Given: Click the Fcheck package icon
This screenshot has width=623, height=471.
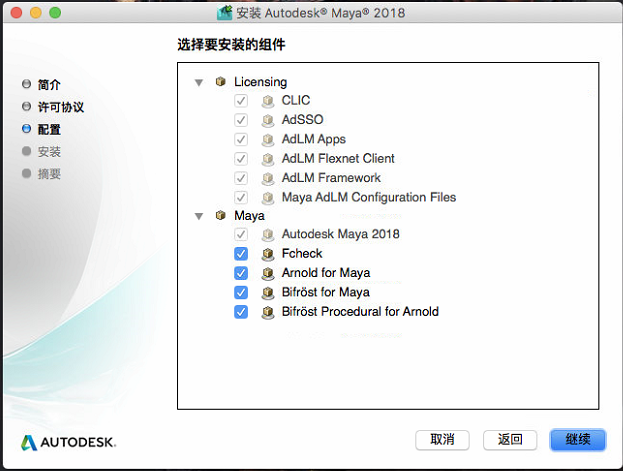Looking at the screenshot, I should pyautogui.click(x=268, y=254).
